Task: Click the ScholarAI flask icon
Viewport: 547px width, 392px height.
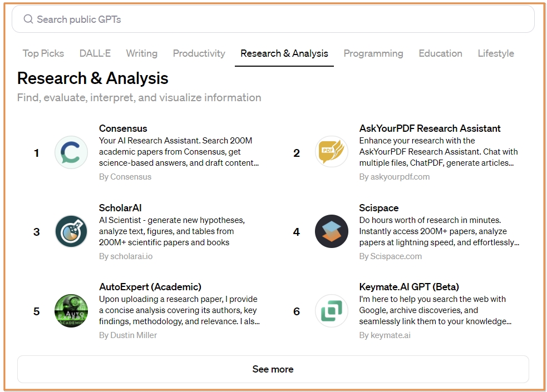Action: 71,231
